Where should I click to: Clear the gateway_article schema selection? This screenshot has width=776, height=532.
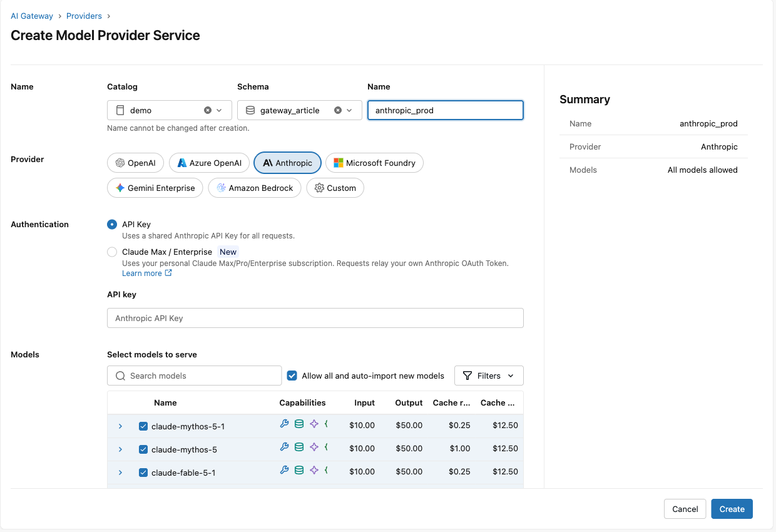(x=338, y=110)
